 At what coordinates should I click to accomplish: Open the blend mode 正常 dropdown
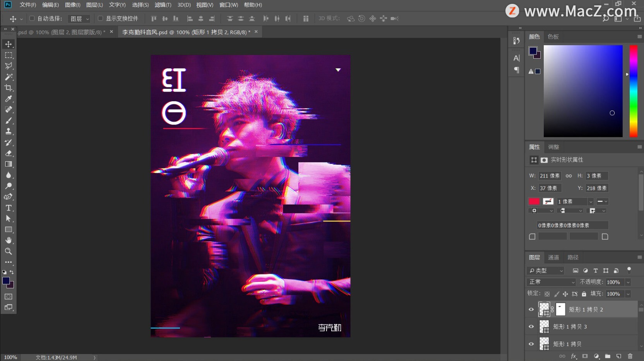coord(552,282)
